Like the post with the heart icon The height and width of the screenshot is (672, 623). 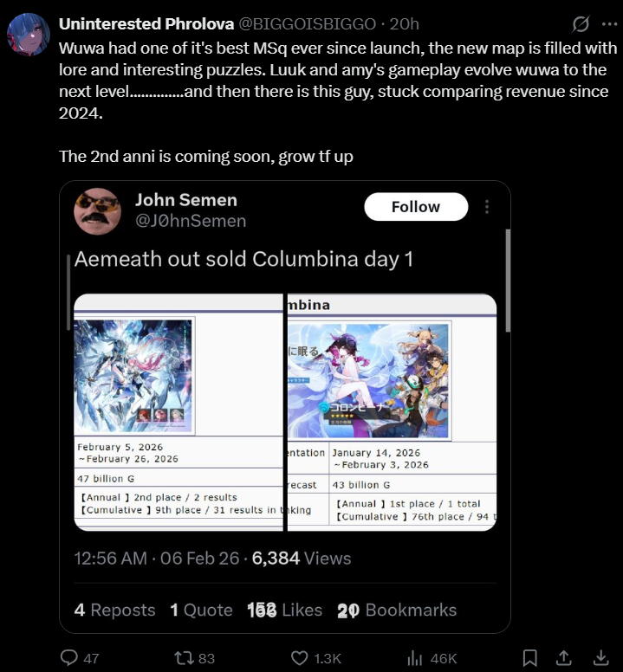click(x=299, y=658)
